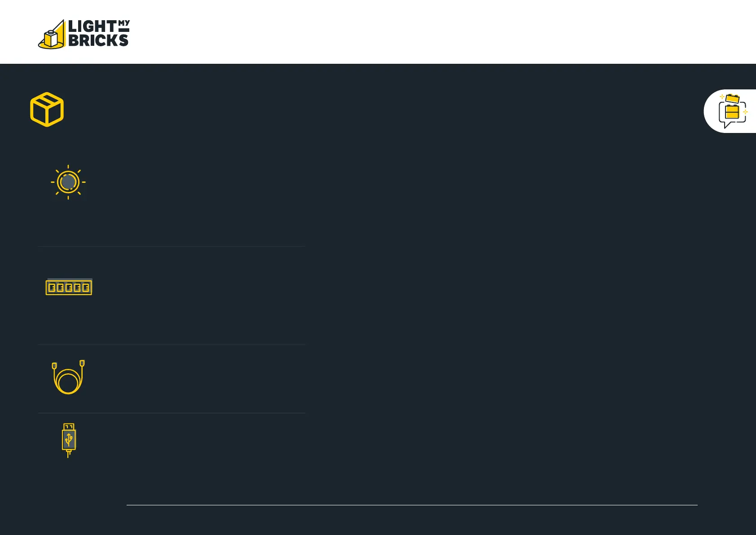756x535 pixels.
Task: Click the grey center of the sun icon
Action: (68, 182)
